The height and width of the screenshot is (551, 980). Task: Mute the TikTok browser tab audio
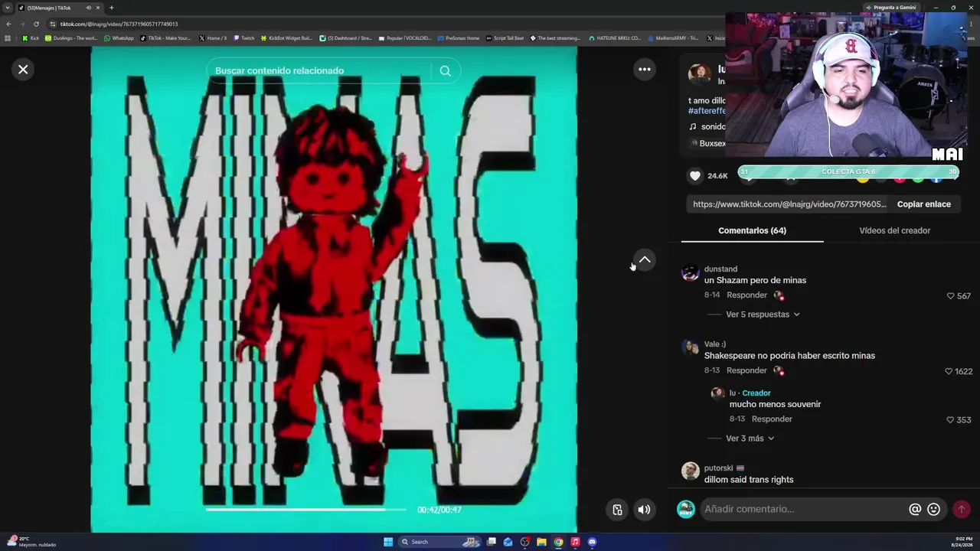[x=88, y=8]
